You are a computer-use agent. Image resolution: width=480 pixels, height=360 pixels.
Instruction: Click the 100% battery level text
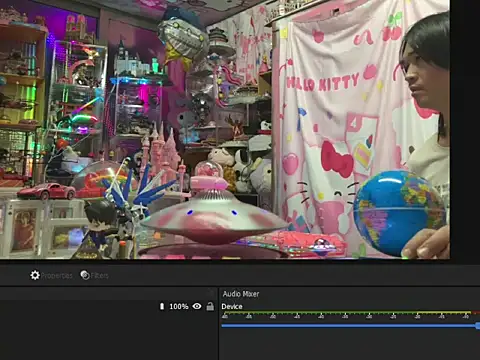pyautogui.click(x=179, y=306)
